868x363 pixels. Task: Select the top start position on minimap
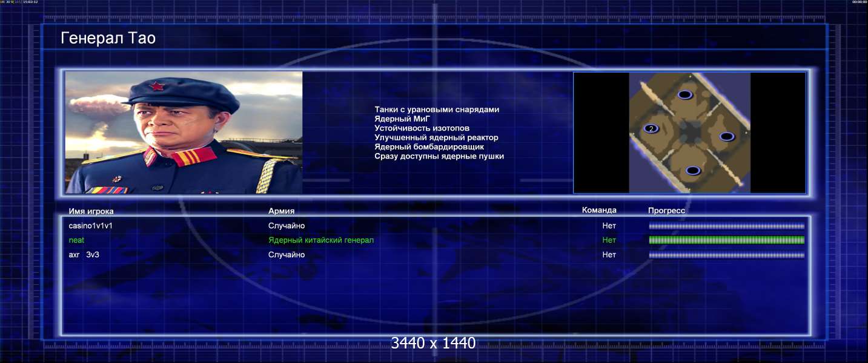click(684, 95)
